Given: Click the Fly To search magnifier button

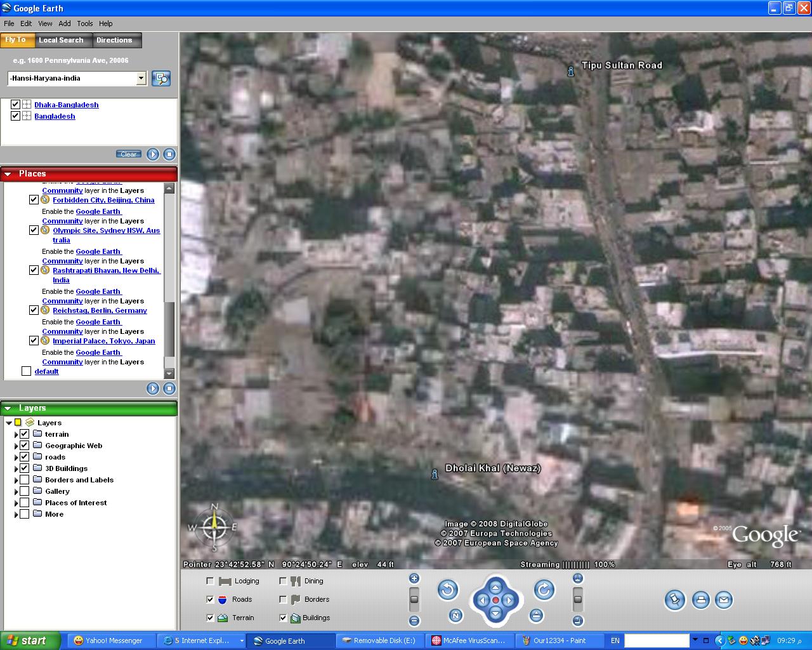Looking at the screenshot, I should (161, 78).
